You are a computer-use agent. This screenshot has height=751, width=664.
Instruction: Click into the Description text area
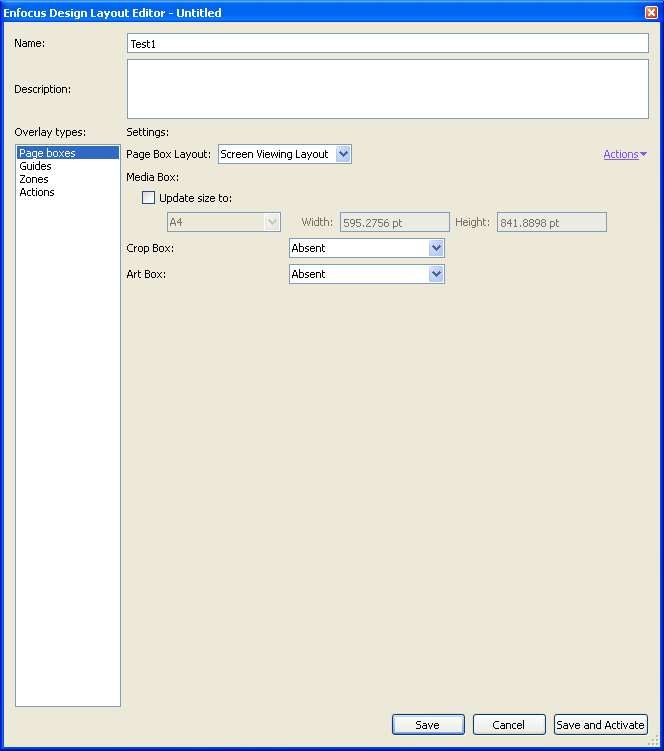(388, 89)
